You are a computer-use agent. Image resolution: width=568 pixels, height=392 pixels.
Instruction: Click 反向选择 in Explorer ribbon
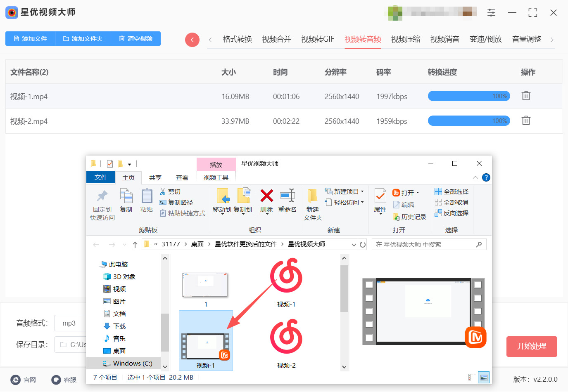pyautogui.click(x=452, y=213)
